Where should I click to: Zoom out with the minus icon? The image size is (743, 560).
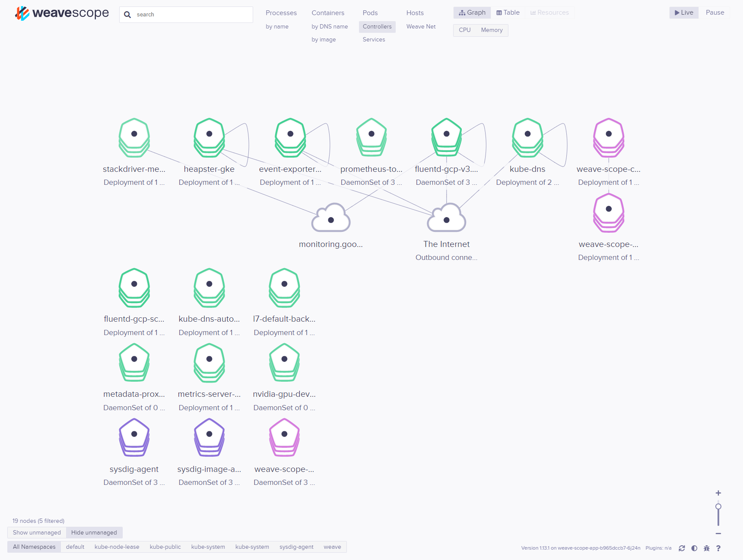pos(718,534)
